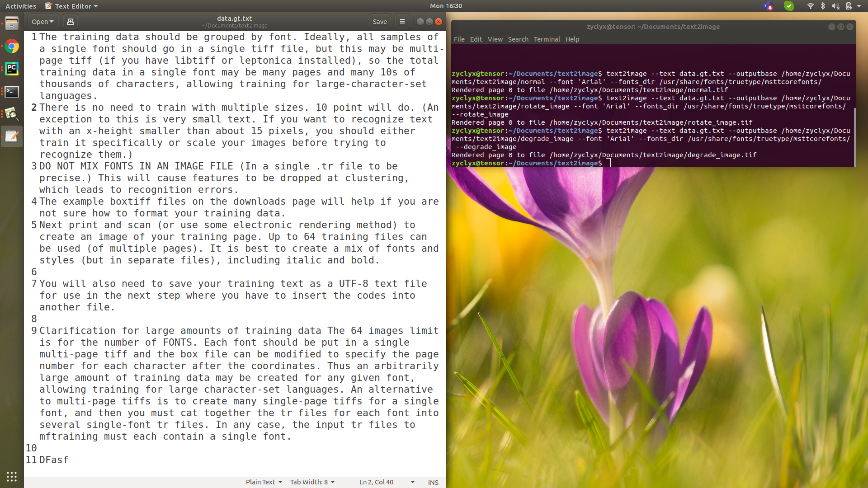Open PyCharm from the dock

11,69
